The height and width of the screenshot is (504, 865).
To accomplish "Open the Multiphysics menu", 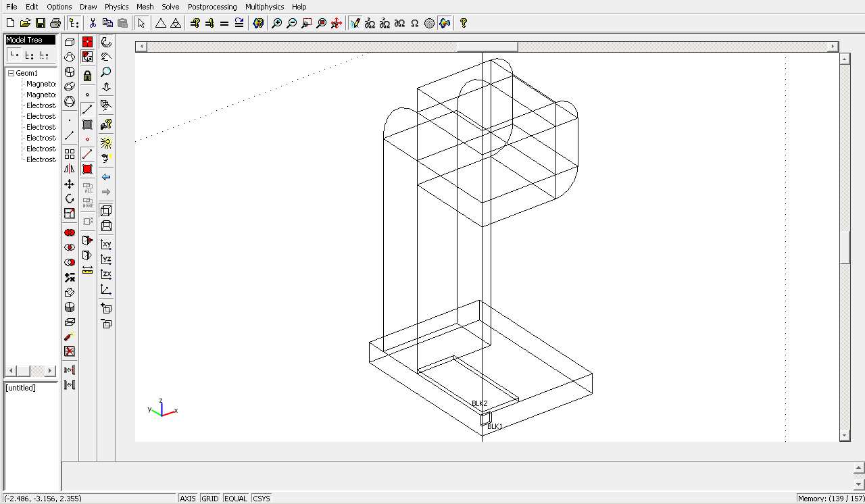I will (265, 7).
